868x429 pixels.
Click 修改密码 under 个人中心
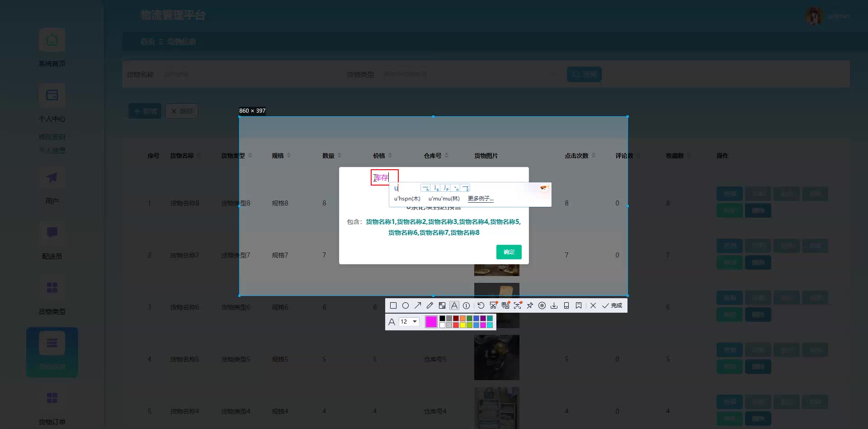tap(52, 137)
